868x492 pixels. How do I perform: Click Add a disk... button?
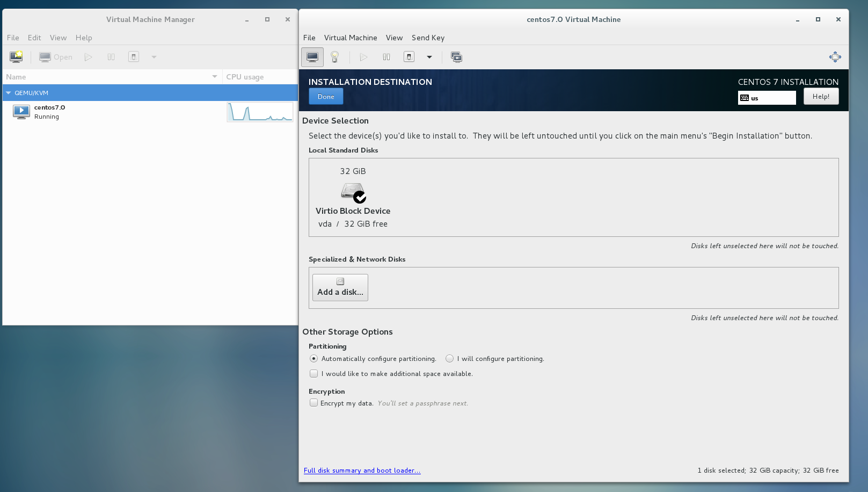tap(340, 287)
